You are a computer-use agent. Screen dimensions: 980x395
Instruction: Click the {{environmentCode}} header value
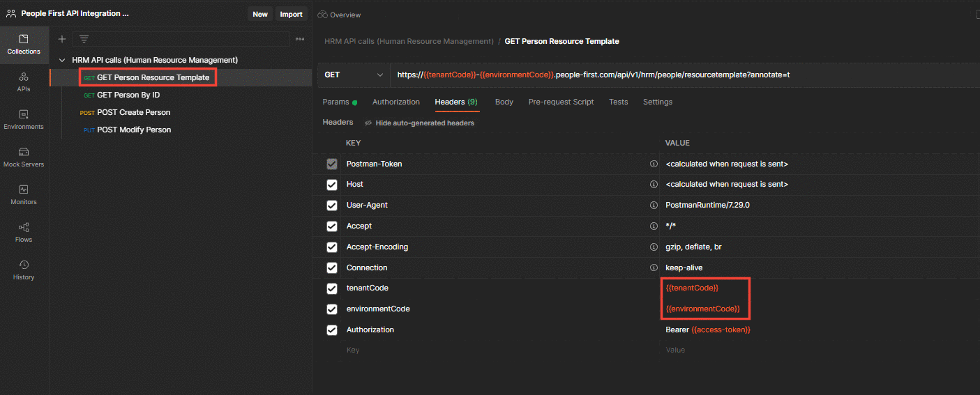point(703,309)
